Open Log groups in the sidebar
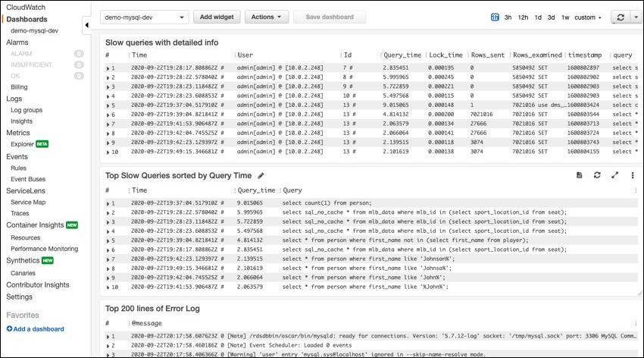The width and height of the screenshot is (644, 358). pos(27,110)
